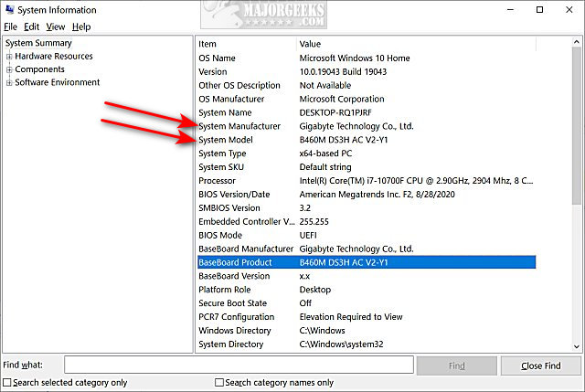Select Software Environment tree item
The height and width of the screenshot is (392, 585).
[57, 82]
